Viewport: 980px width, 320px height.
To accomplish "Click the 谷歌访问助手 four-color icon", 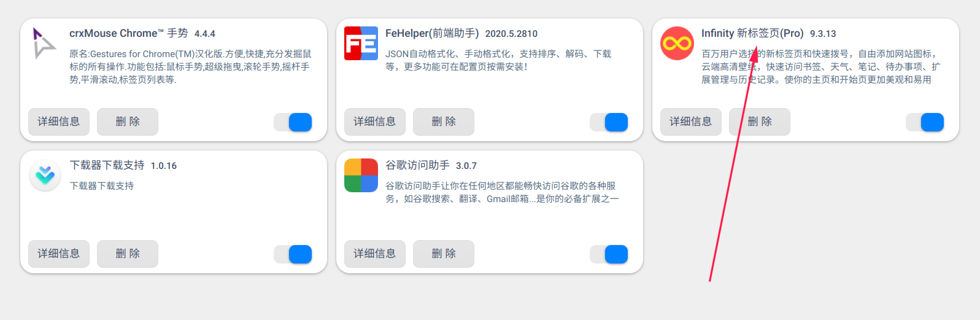I will click(x=361, y=176).
